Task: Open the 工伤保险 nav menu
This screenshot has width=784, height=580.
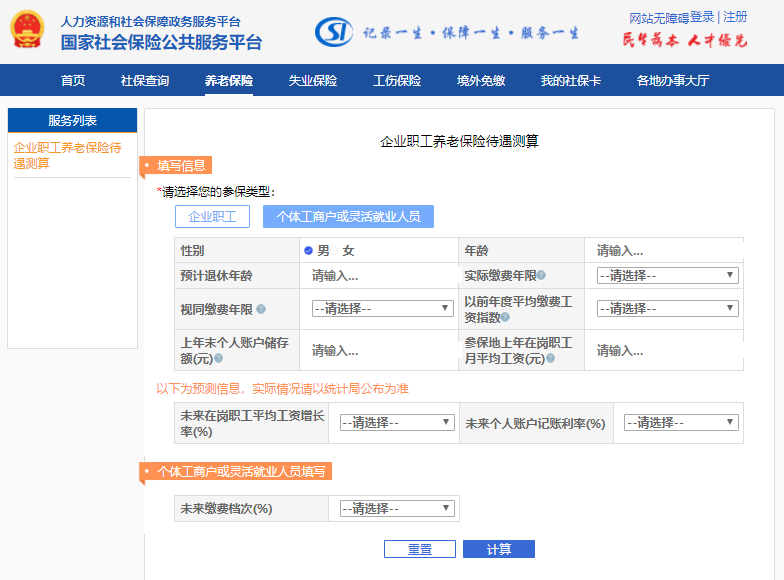Action: pos(397,80)
